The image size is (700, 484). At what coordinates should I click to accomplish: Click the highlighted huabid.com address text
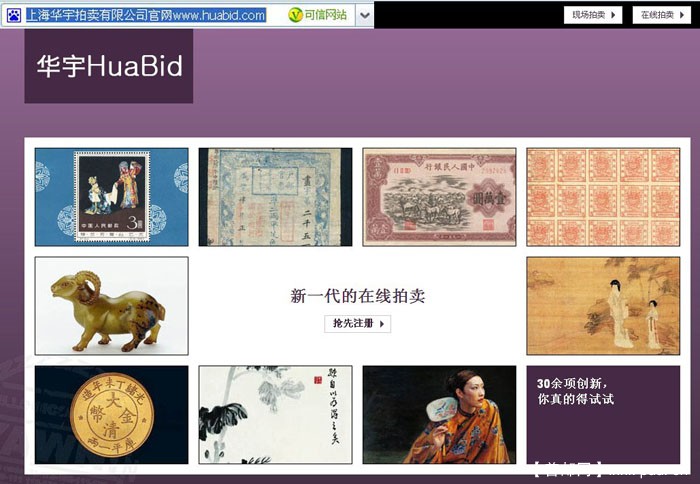tap(145, 15)
